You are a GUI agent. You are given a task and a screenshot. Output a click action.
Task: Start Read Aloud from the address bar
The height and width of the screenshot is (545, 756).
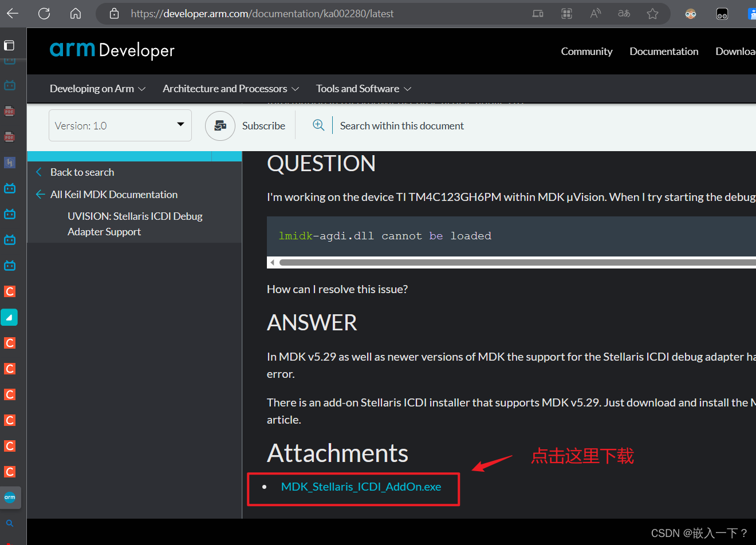595,13
